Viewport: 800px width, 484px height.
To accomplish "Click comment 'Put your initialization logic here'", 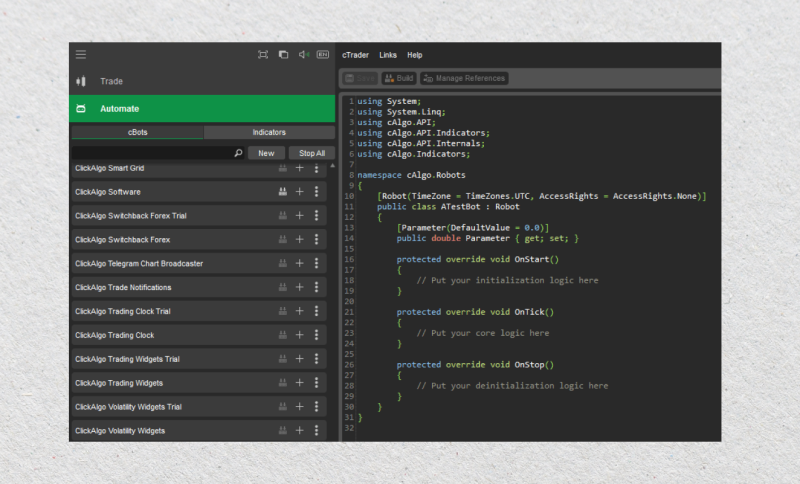I will tap(515, 281).
